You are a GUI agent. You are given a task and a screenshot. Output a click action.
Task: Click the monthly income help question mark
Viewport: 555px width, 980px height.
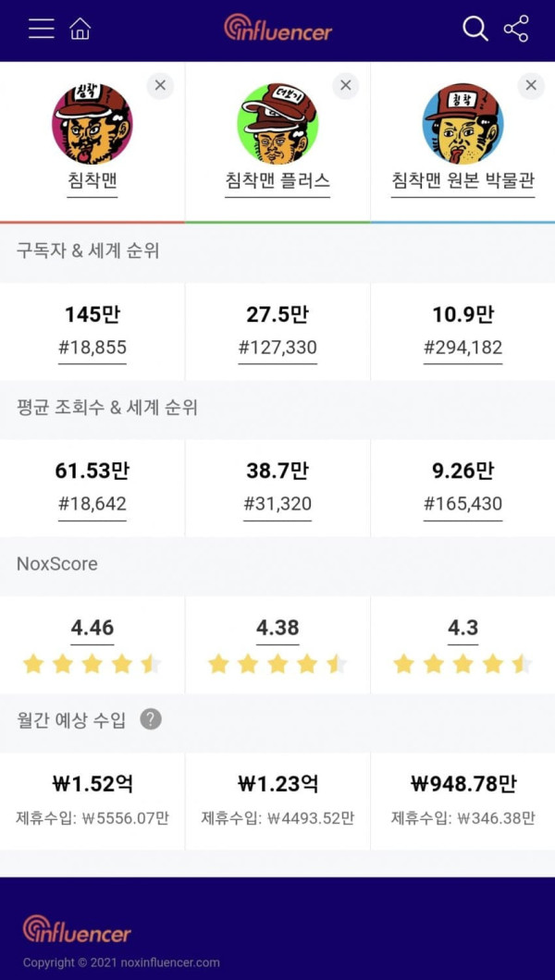[x=151, y=719]
